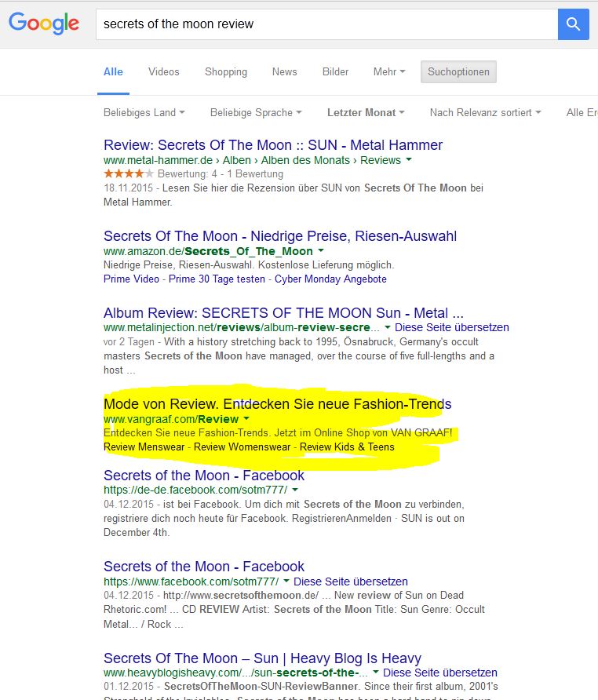The image size is (598, 700).
Task: Expand arrow next to de-de.facebook.com URL
Action: pos(295,490)
